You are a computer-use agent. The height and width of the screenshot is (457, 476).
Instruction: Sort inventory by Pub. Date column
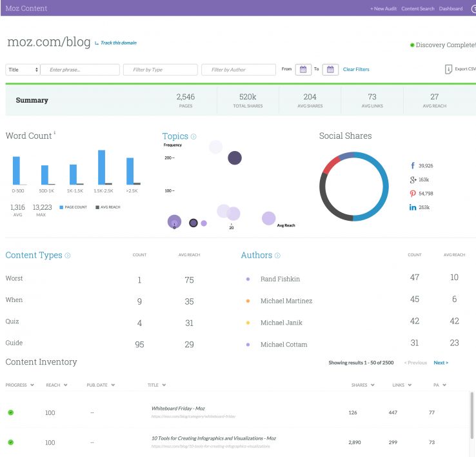click(101, 385)
